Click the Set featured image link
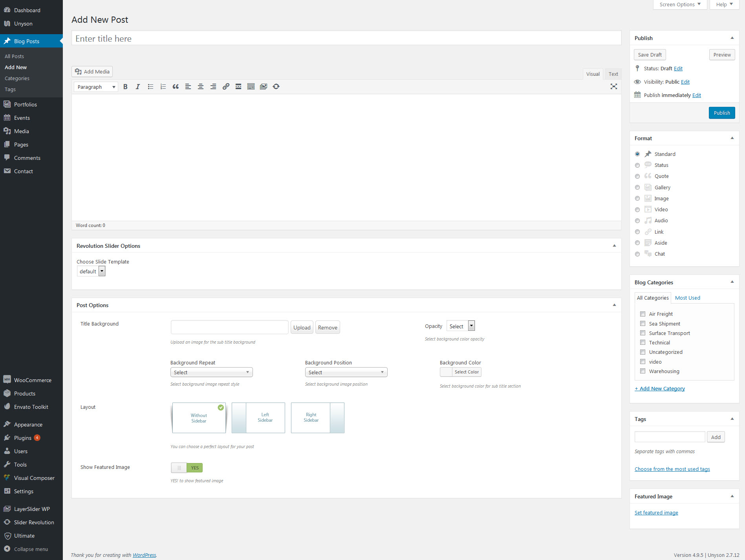 (656, 512)
